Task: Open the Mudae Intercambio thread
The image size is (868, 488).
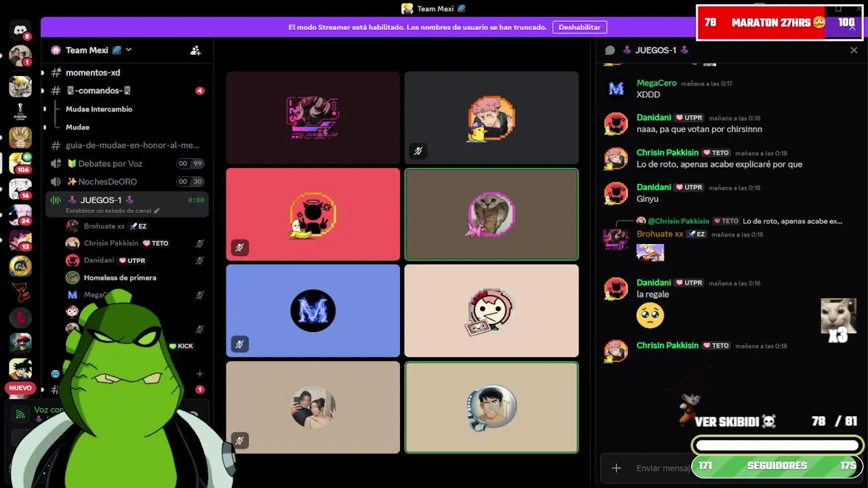Action: point(99,109)
